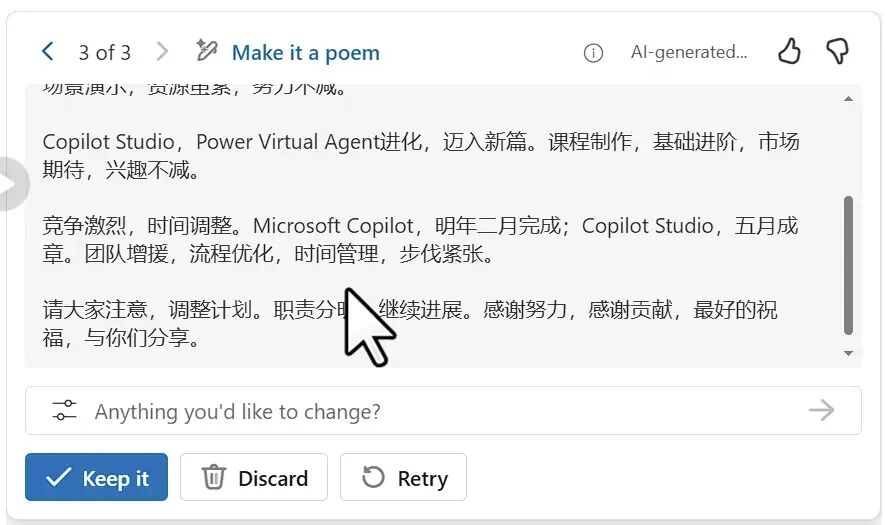Click the "Make it a poem" prompt label
885x525 pixels.
(x=305, y=53)
